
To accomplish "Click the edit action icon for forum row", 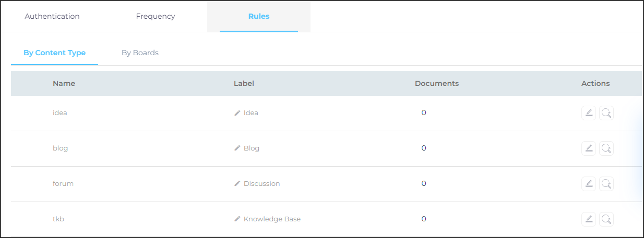I will [x=588, y=184].
